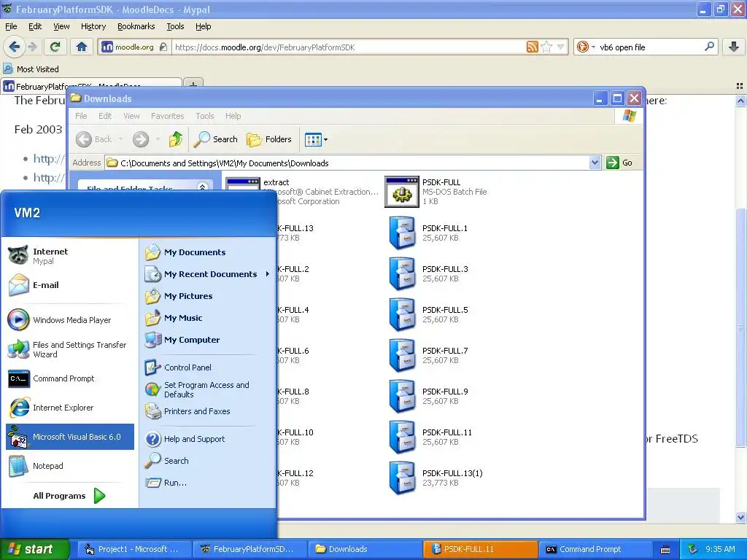Open Back history dropdown in Downloads

point(120,139)
